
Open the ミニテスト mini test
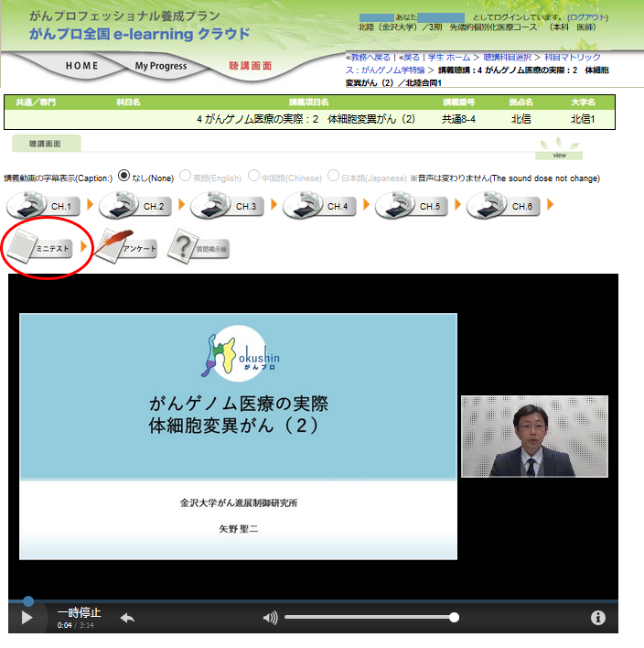pyautogui.click(x=42, y=247)
